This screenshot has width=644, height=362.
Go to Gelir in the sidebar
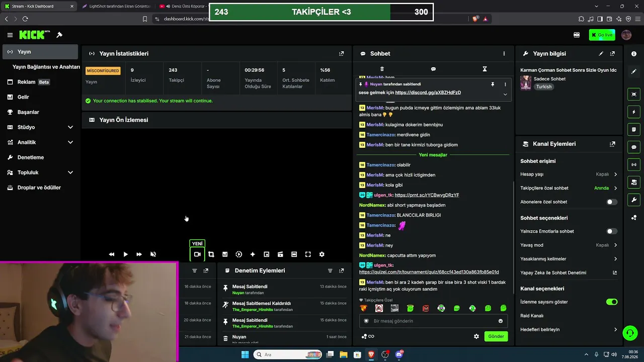40,97
